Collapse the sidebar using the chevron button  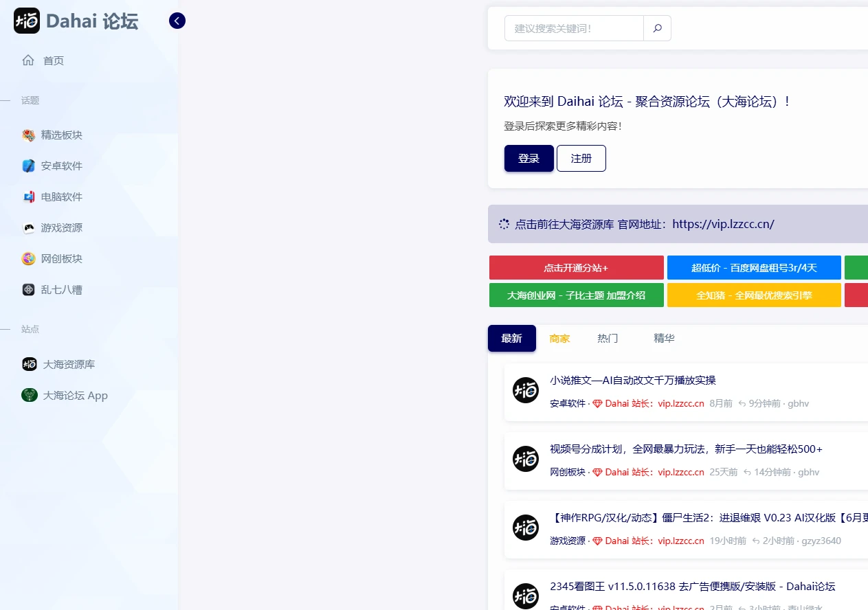177,21
